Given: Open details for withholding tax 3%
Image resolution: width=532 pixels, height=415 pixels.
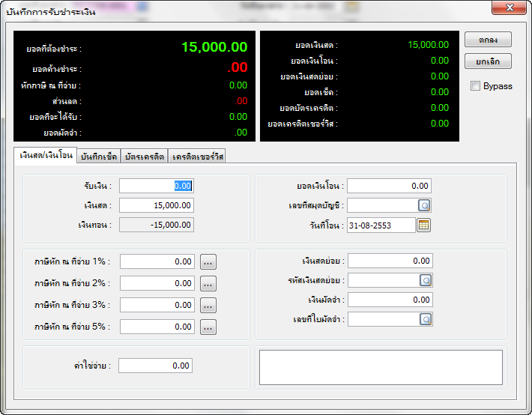Looking at the screenshot, I should coord(208,306).
